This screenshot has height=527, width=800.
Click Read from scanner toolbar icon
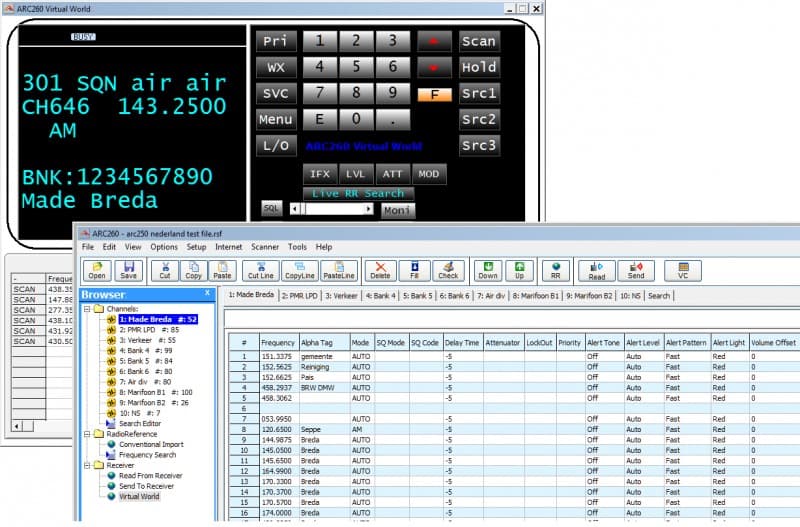596,270
